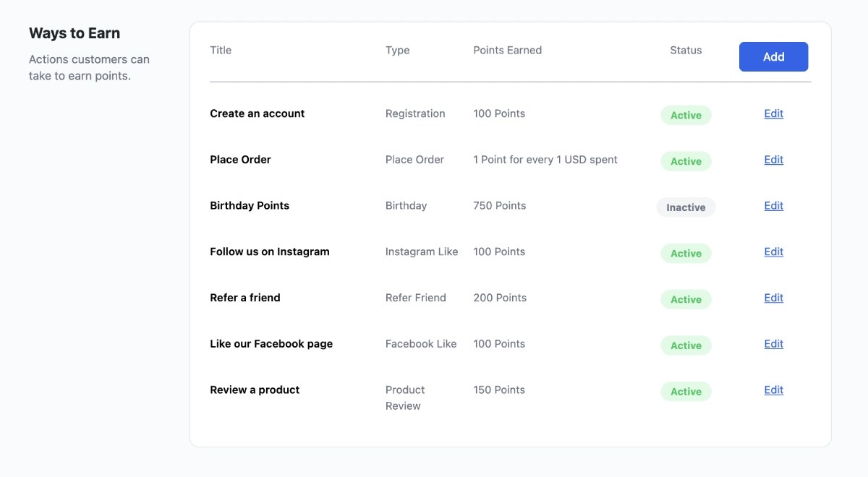This screenshot has height=477, width=868.
Task: Click the Points Earned column header
Action: pyautogui.click(x=507, y=50)
